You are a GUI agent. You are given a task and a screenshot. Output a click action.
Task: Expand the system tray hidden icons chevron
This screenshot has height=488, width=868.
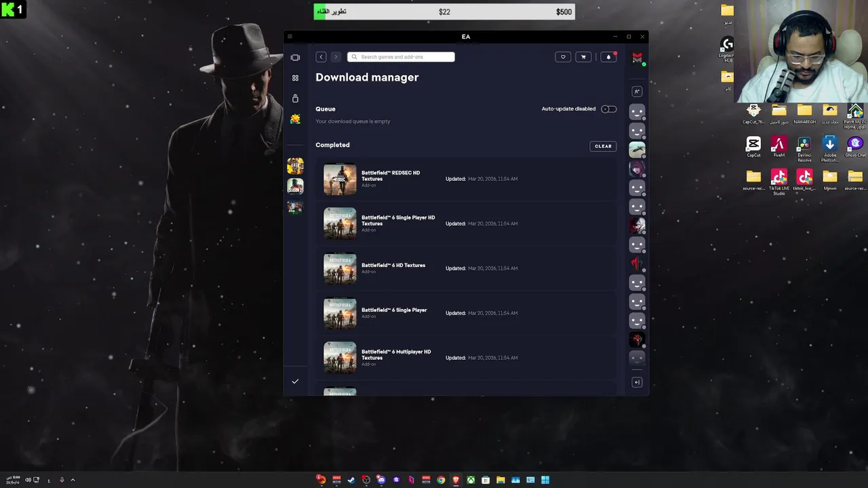[73, 480]
